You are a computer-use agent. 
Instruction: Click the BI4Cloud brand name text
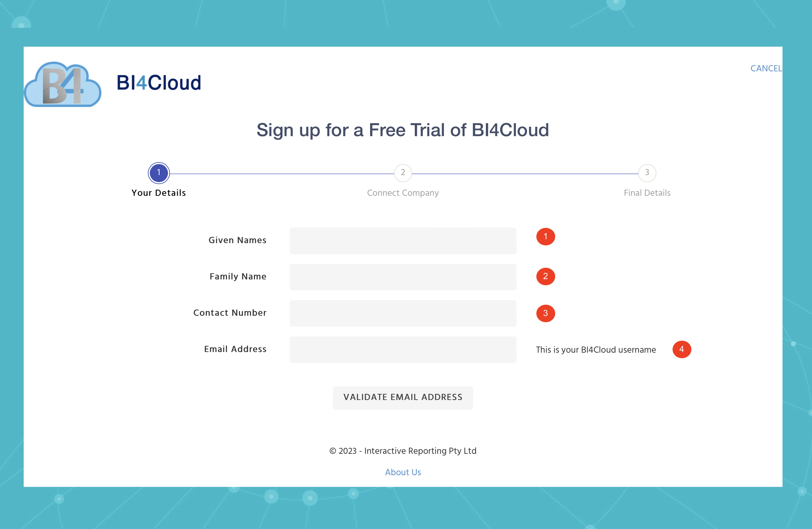click(159, 83)
